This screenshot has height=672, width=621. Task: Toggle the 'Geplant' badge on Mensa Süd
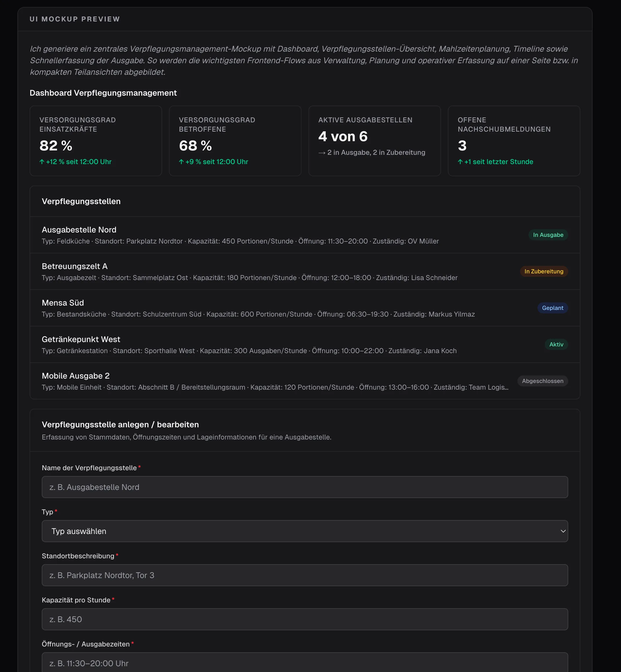coord(553,308)
